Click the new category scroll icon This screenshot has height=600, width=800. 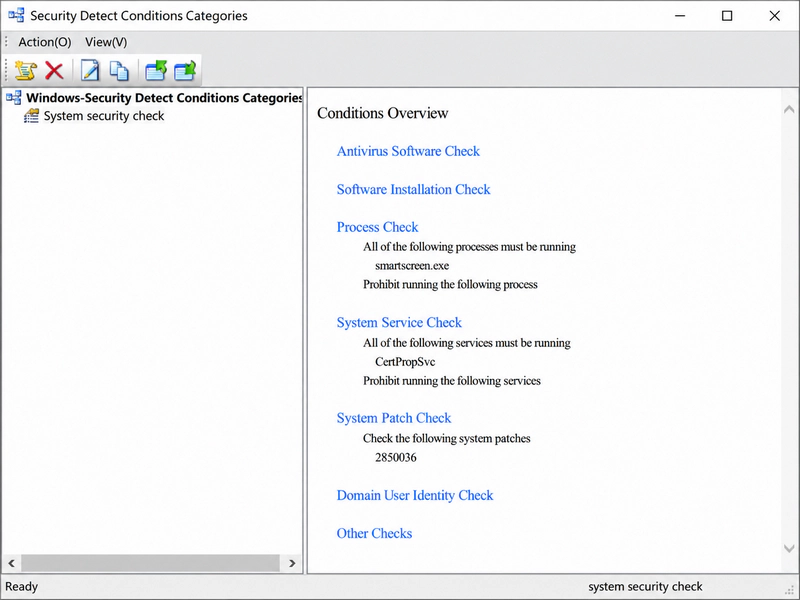point(26,70)
